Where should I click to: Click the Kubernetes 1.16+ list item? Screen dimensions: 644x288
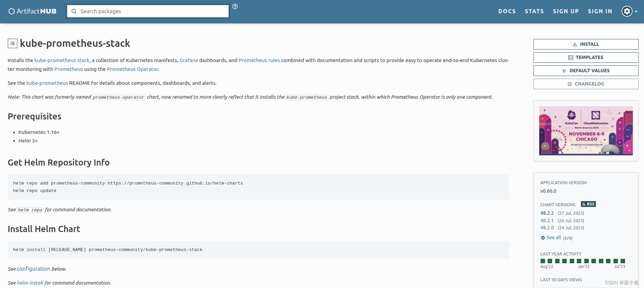(39, 132)
